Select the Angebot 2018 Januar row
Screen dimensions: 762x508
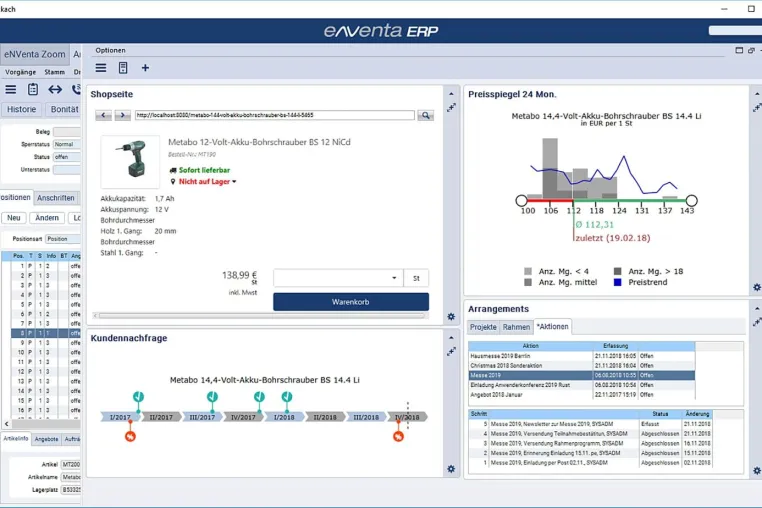click(x=582, y=395)
